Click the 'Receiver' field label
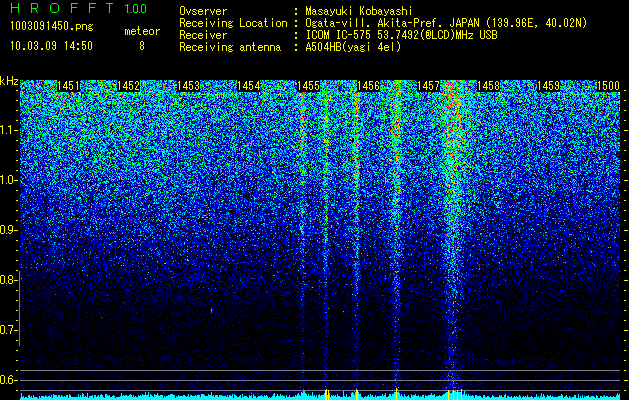Viewport: 629px width, 400px height. [x=203, y=35]
